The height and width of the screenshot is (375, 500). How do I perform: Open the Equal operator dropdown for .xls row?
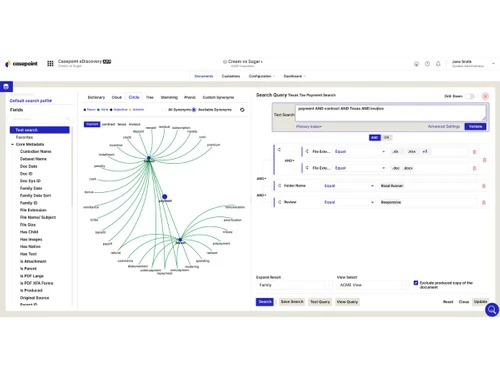[360, 152]
